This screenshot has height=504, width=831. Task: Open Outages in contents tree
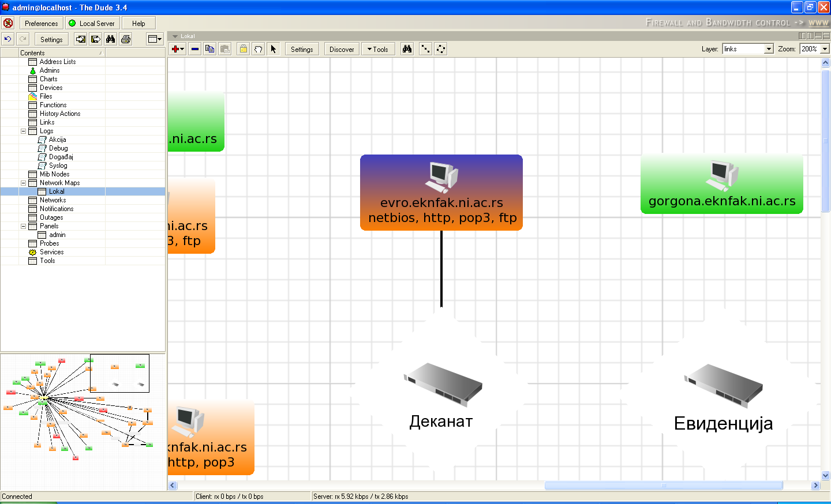pyautogui.click(x=51, y=217)
